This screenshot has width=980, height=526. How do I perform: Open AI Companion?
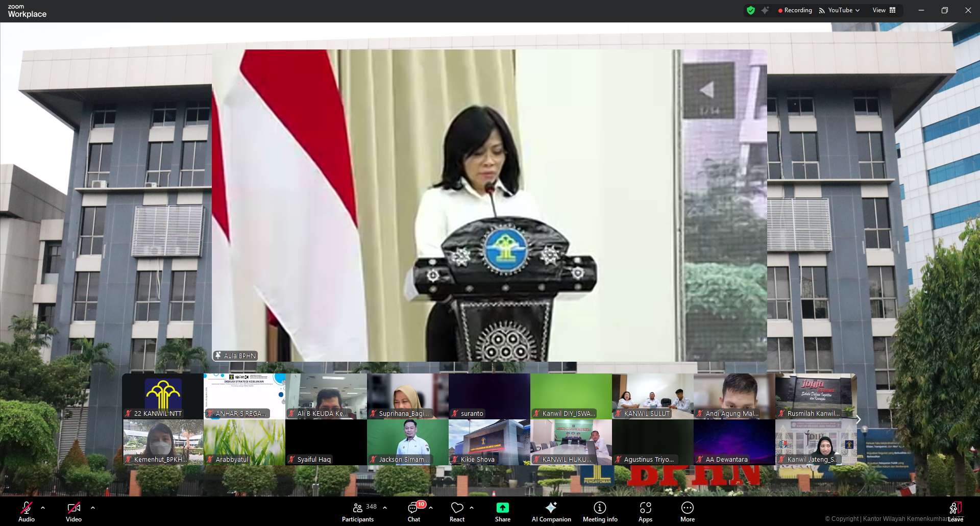tap(551, 512)
